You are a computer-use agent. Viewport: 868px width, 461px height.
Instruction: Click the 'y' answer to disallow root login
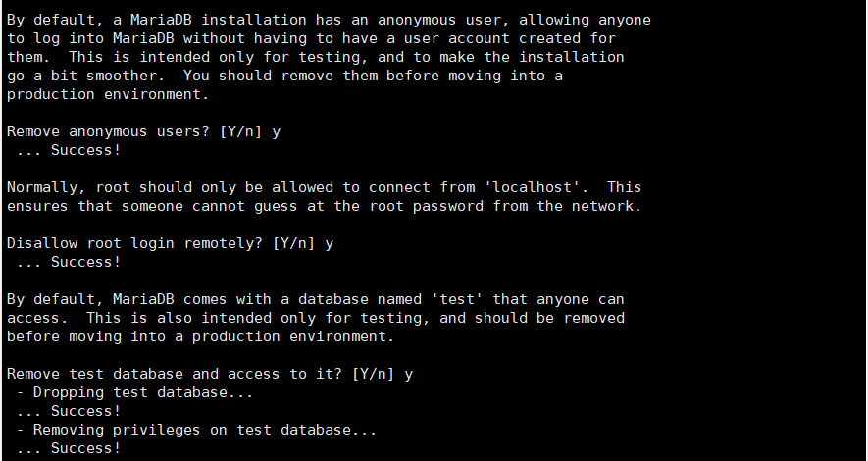tap(330, 245)
